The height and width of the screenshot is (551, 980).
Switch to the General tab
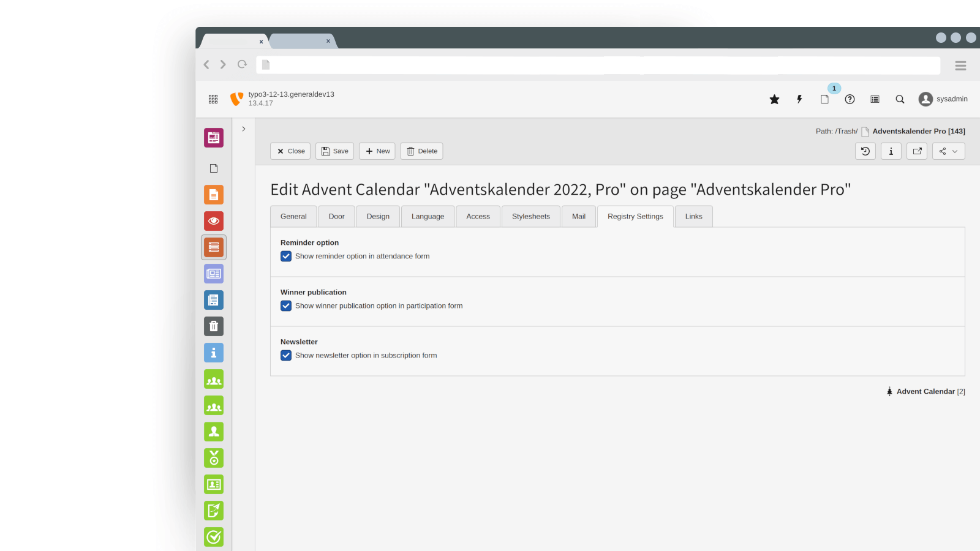tap(293, 217)
